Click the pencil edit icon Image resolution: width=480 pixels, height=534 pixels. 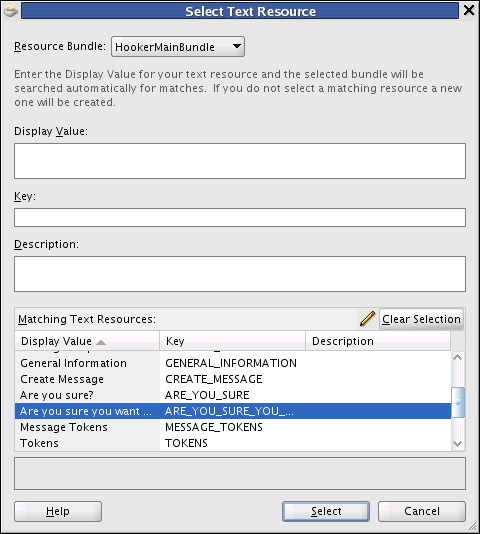pyautogui.click(x=367, y=319)
